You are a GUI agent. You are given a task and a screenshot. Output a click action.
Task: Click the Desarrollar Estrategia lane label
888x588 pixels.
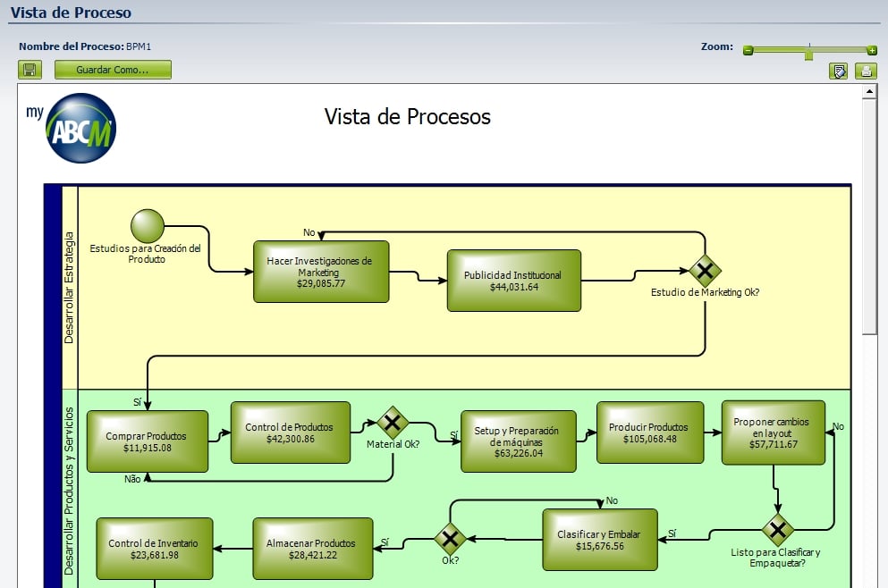point(69,288)
